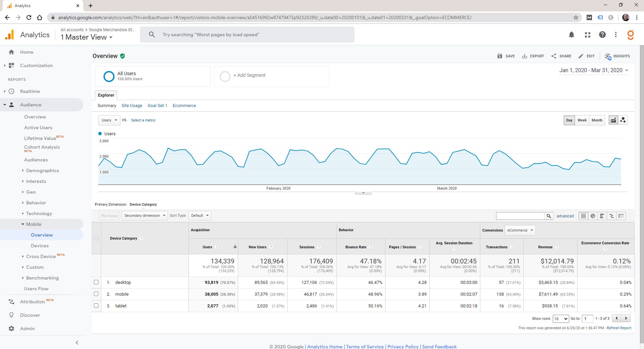Open the date range picker
This screenshot has height=349, width=644.
tap(594, 70)
